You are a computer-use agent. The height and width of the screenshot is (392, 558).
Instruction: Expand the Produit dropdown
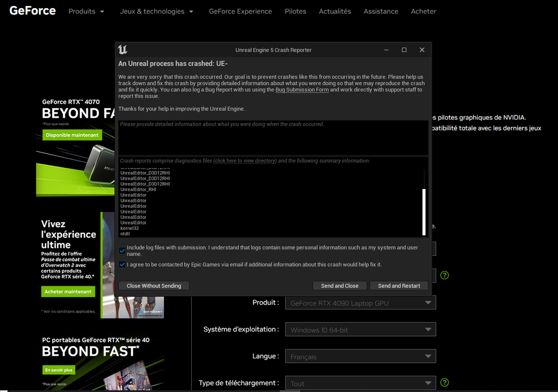[x=361, y=303]
